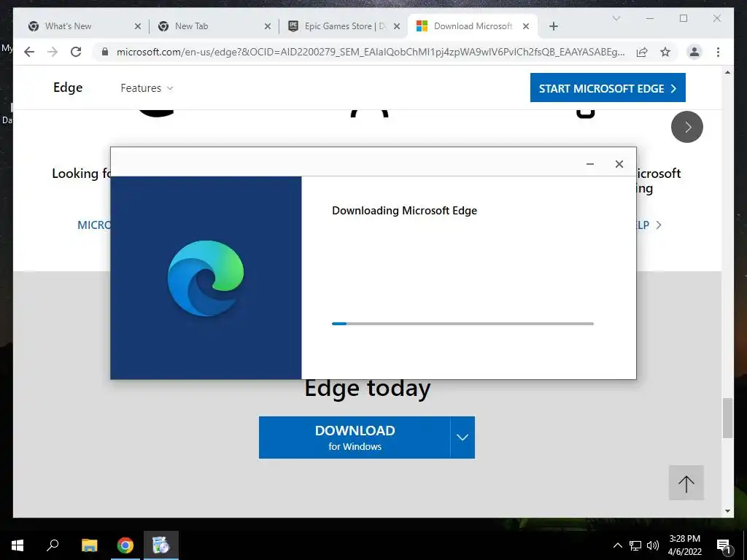
Task: Share this page via share icon
Action: [642, 52]
